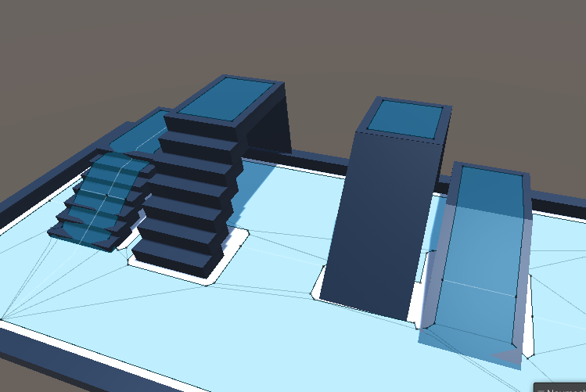Click the platform atop the large staircase
Image resolution: width=586 pixels, height=392 pixels.
227,99
